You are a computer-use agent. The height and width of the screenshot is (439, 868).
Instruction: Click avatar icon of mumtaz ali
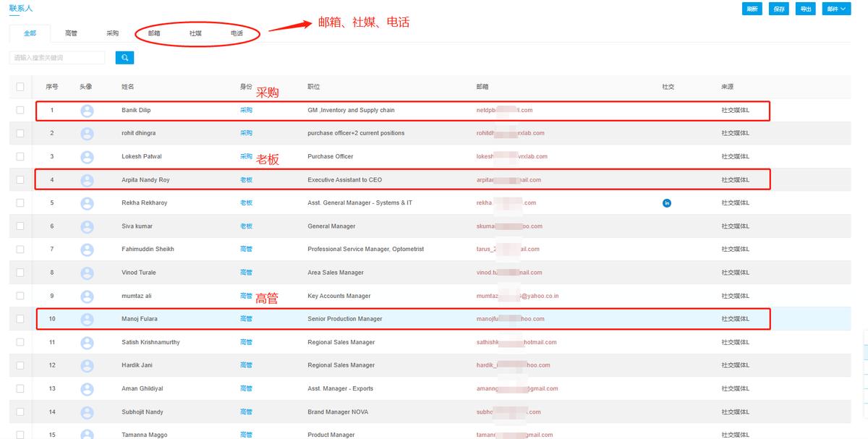click(x=87, y=297)
